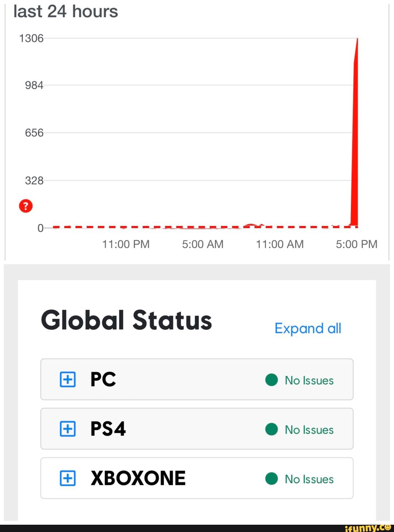Select the XBOXONE platform label
The height and width of the screenshot is (532, 394).
tap(138, 478)
